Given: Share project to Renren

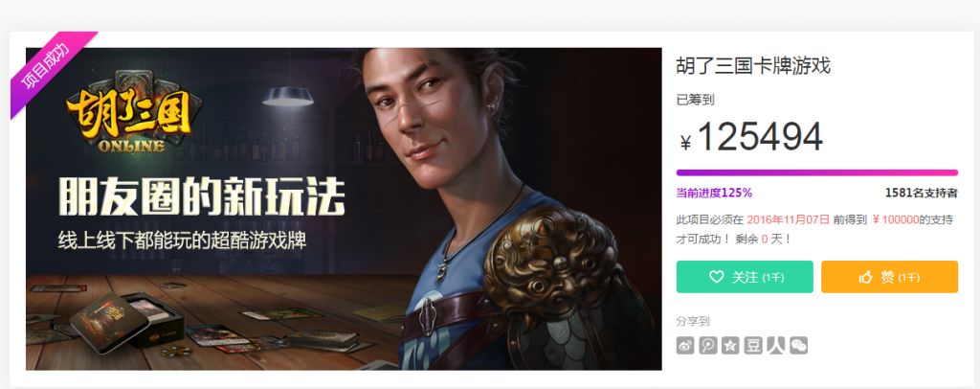Looking at the screenshot, I should [x=775, y=345].
